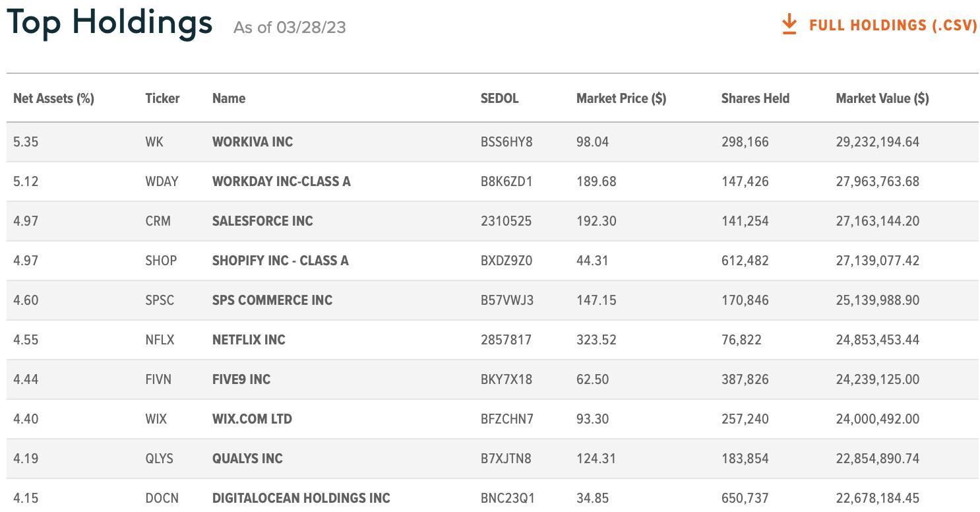Click the WDAY ticker symbol
The height and width of the screenshot is (512, 980).
(162, 181)
